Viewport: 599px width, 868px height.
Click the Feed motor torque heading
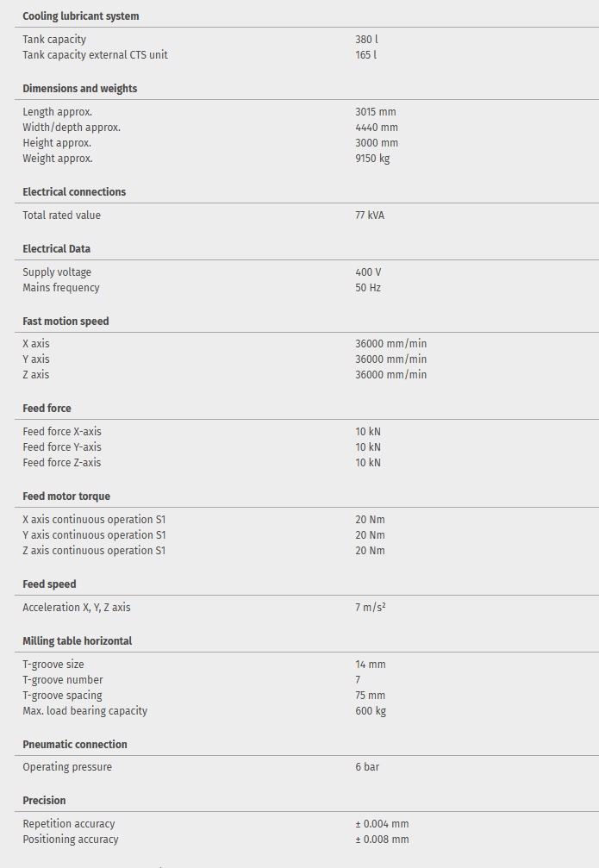point(66,496)
